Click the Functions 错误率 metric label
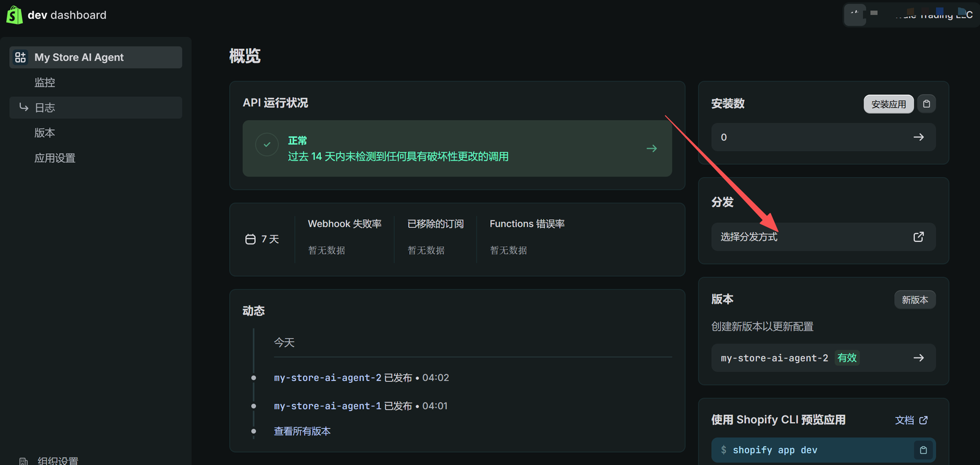Viewport: 980px width, 465px height. pyautogui.click(x=527, y=224)
